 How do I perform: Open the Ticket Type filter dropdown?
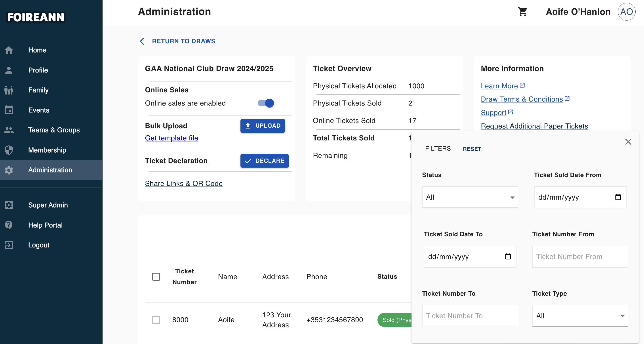pos(580,316)
